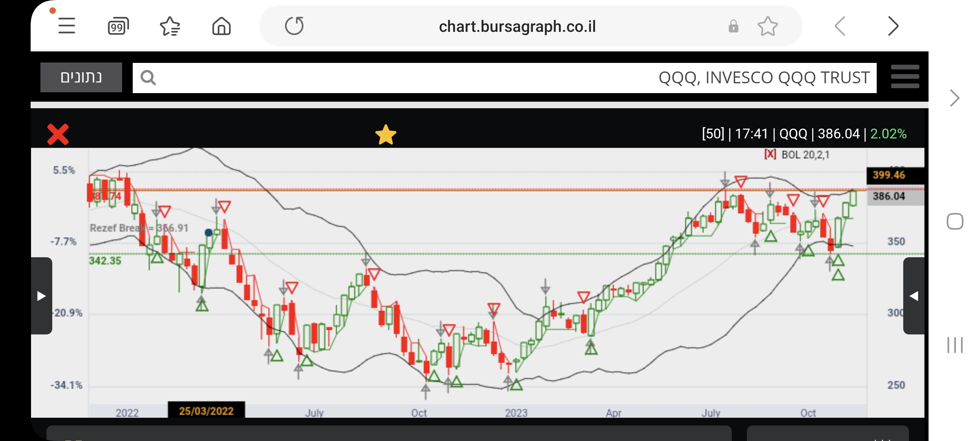Expand the left chart side panel arrow
Screen dimensions: 980x441
coord(41,296)
